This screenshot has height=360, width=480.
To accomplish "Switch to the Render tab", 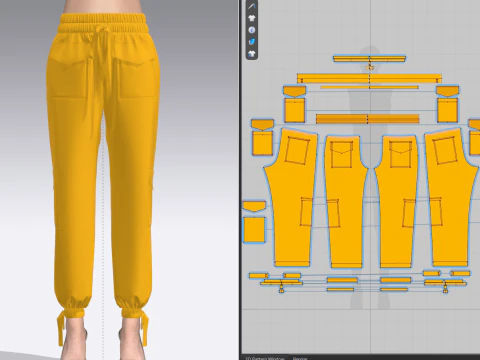I will (x=300, y=358).
